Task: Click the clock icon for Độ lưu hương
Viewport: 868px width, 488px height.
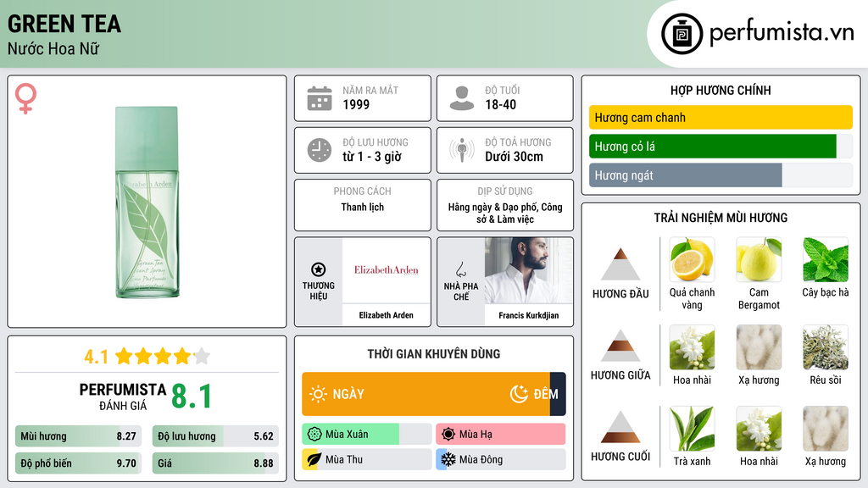Action: click(x=320, y=150)
